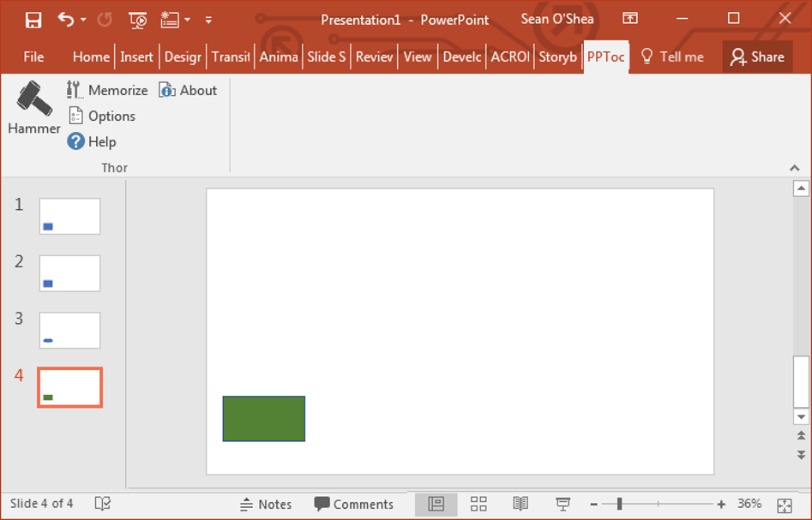Switch to the Insert tab
This screenshot has width=812, height=520.
click(x=136, y=57)
